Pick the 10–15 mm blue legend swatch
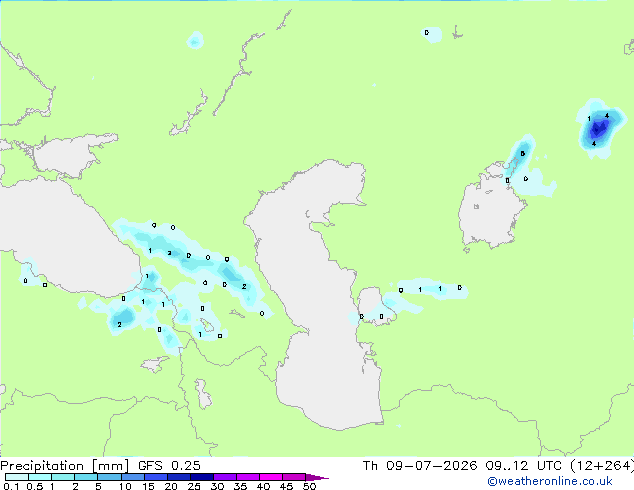 [132, 477]
